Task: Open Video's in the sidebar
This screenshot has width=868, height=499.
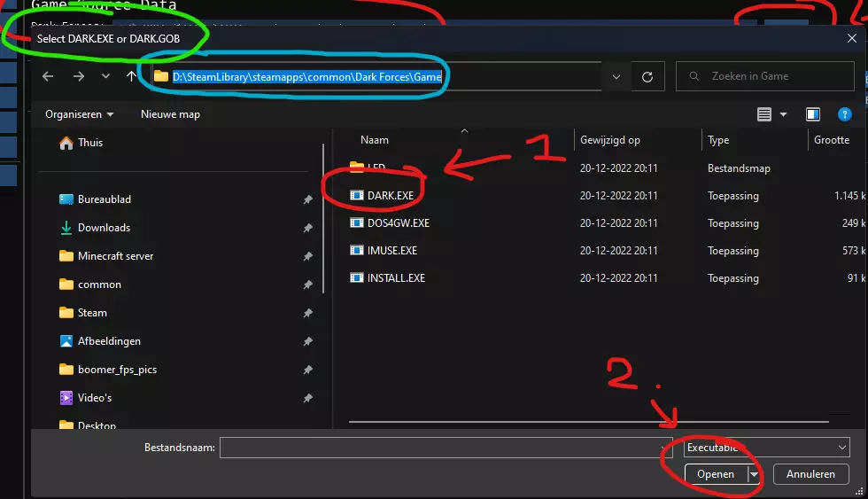Action: (85, 398)
